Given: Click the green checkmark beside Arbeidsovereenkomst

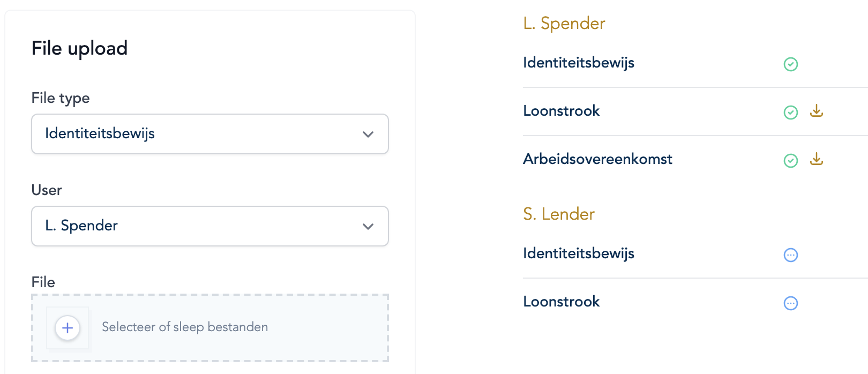Looking at the screenshot, I should [x=791, y=161].
